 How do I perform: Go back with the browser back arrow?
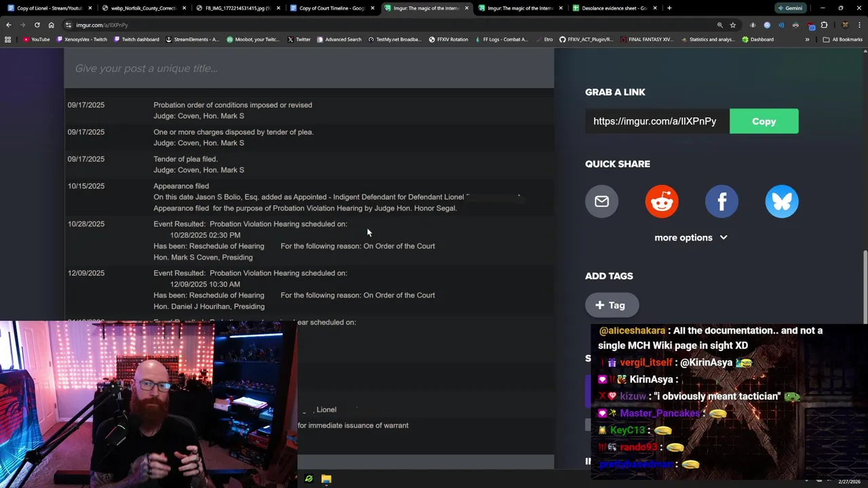point(9,25)
